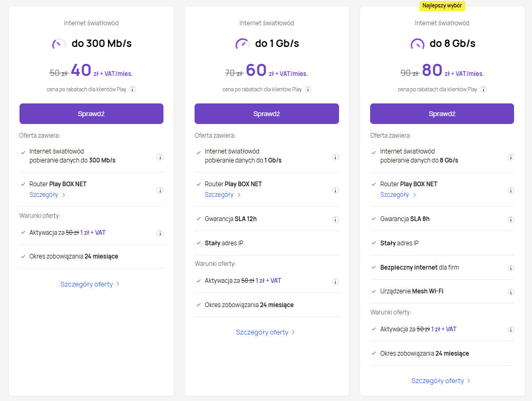Image resolution: width=532 pixels, height=401 pixels.
Task: Expand router Szczegóły in 8 Gb/s plan
Action: pos(398,195)
